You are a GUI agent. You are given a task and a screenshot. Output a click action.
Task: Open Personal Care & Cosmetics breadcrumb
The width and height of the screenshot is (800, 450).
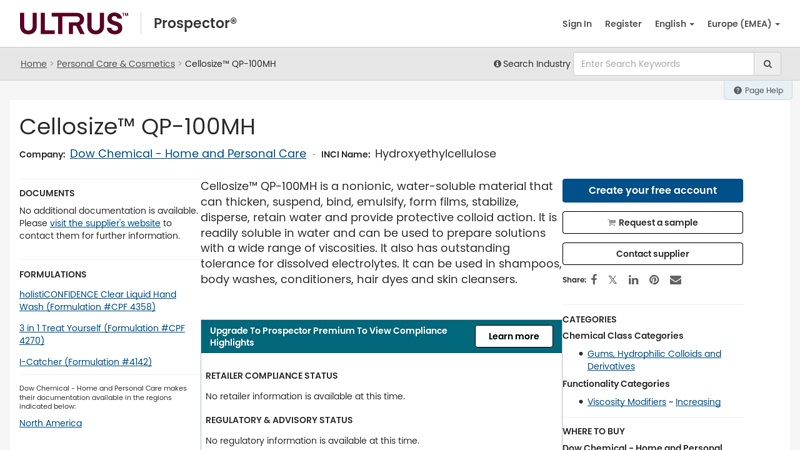116,64
